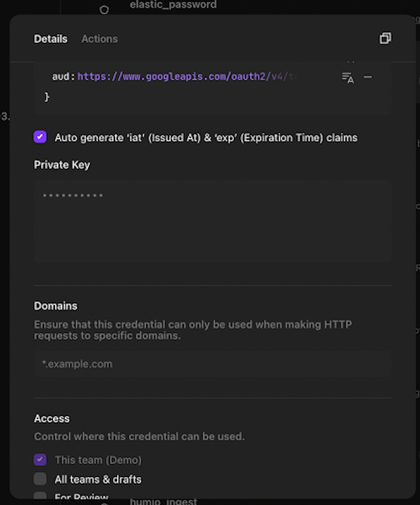Enable All teams & drafts access
The width and height of the screenshot is (420, 505).
coord(40,479)
